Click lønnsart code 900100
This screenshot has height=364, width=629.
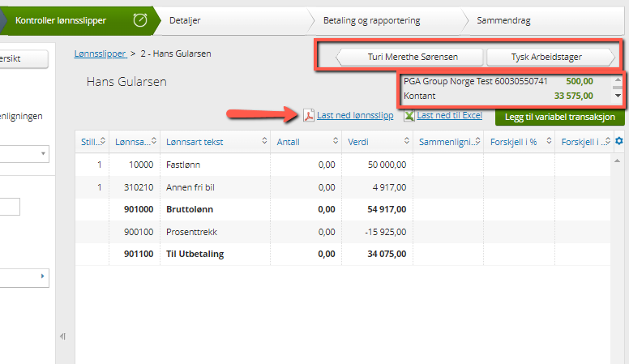[139, 232]
